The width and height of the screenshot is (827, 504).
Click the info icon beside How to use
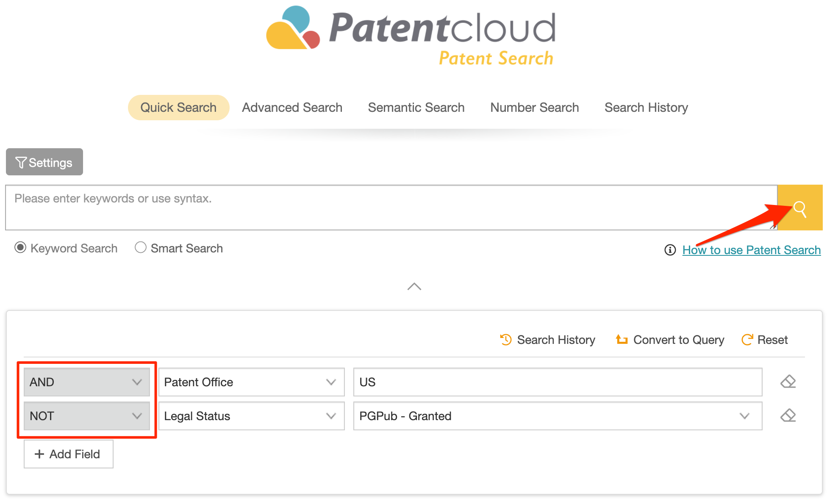tap(670, 250)
